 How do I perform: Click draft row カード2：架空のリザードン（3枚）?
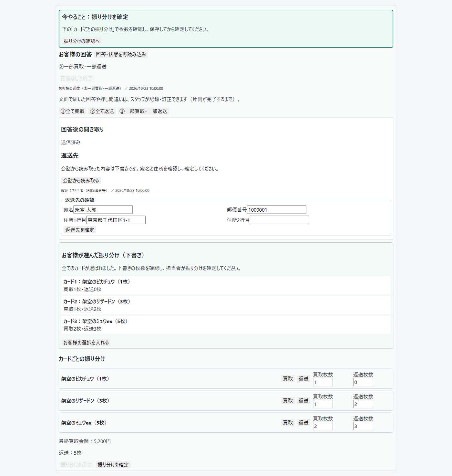(226, 305)
